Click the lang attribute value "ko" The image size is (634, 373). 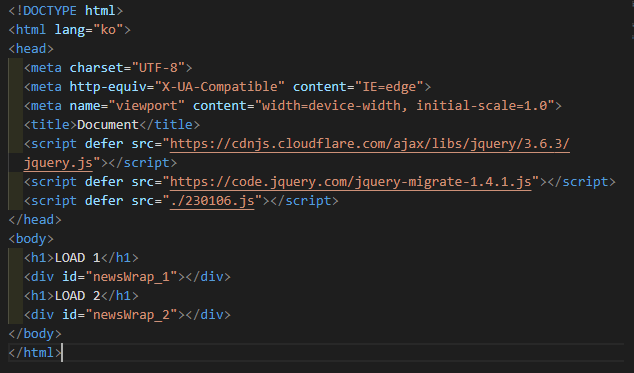pos(108,30)
